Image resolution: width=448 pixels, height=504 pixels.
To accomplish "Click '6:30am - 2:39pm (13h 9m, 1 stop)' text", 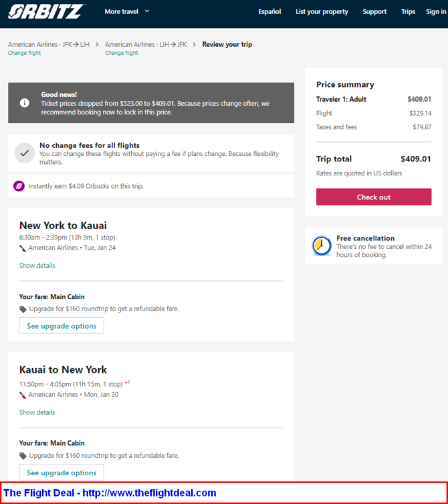I will tap(67, 238).
